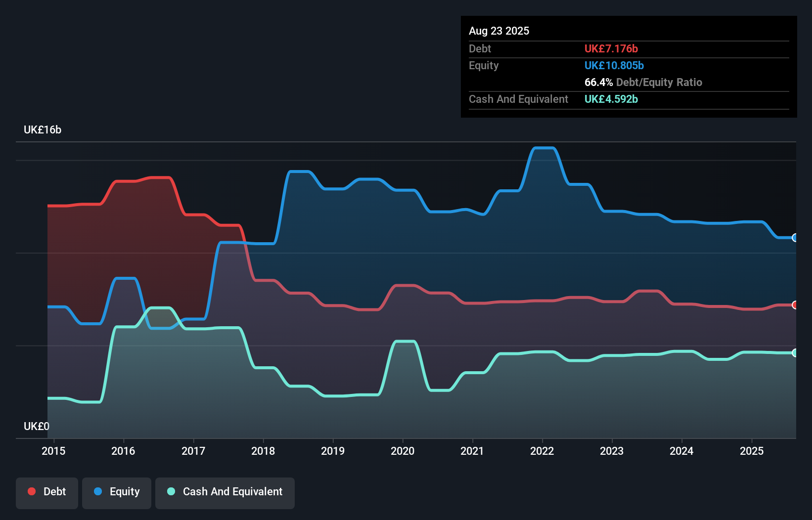Click the teal Cash And Equivalent legend dot
This screenshot has height=520, width=812.
(x=171, y=492)
